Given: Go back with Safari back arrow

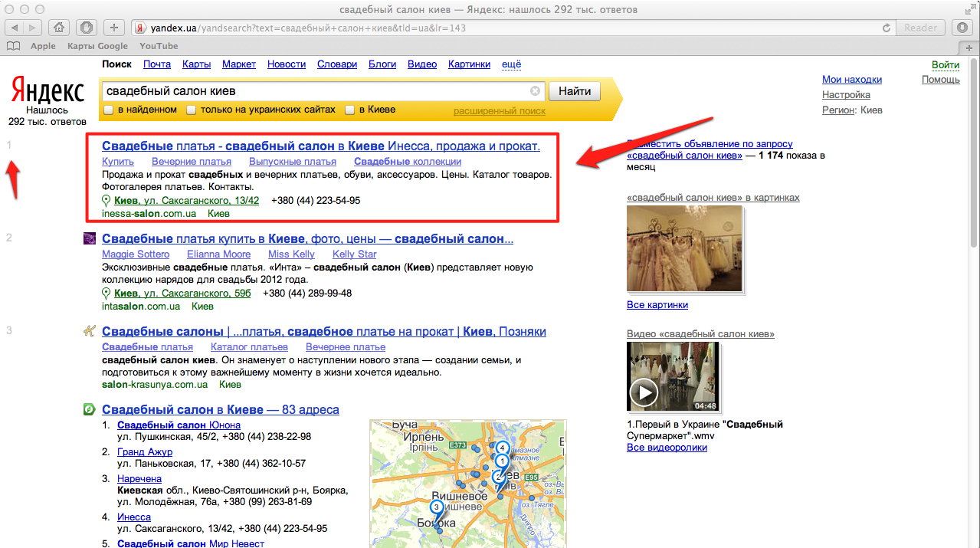Looking at the screenshot, I should [15, 28].
